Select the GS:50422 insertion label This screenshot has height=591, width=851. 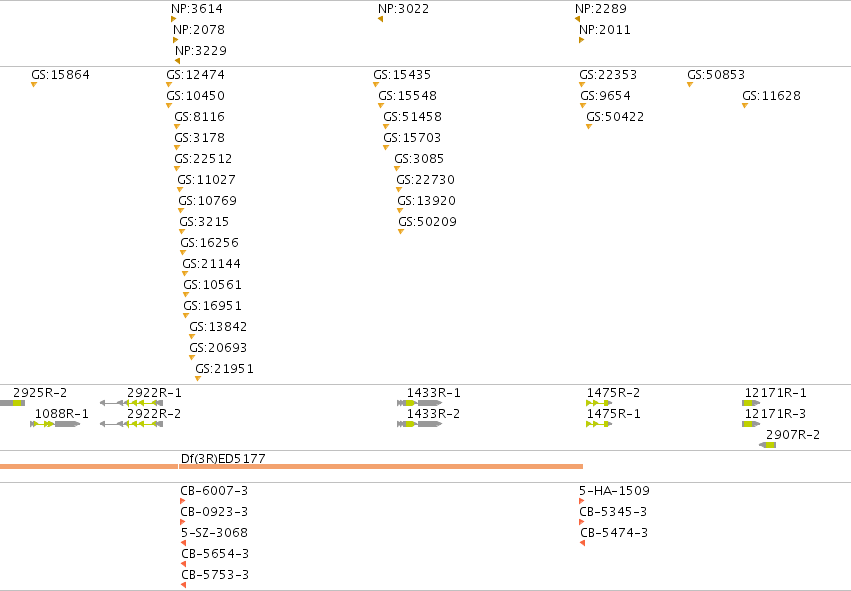coord(615,117)
